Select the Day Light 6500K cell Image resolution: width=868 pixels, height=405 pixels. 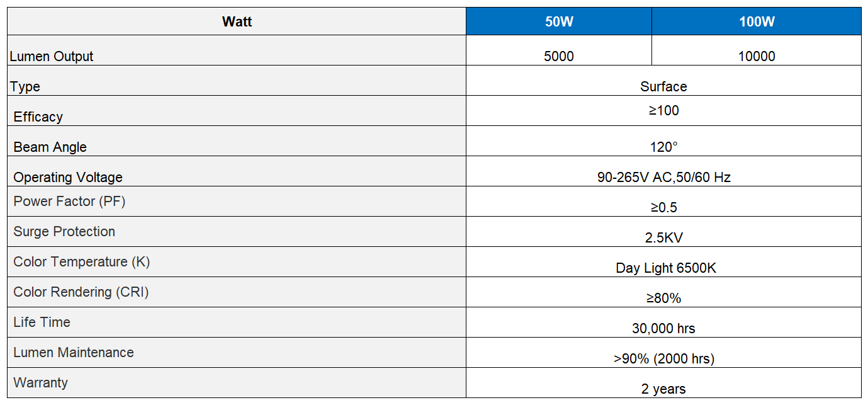(x=663, y=262)
